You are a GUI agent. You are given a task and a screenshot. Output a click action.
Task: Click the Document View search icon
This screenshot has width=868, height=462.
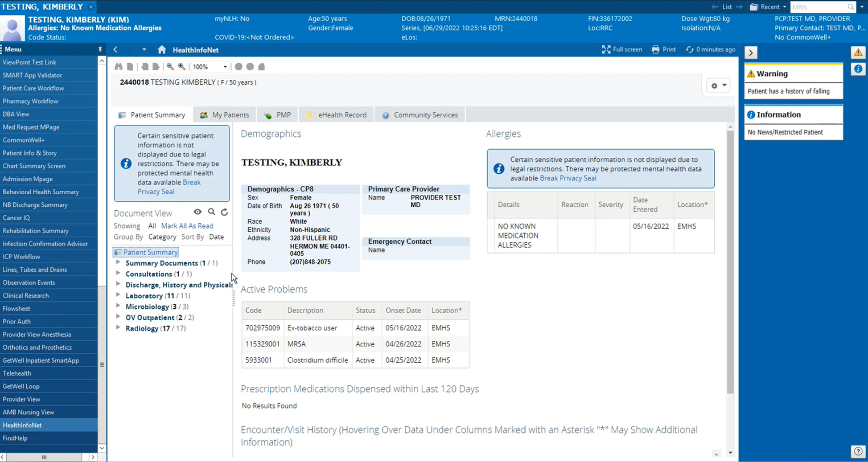pos(211,212)
